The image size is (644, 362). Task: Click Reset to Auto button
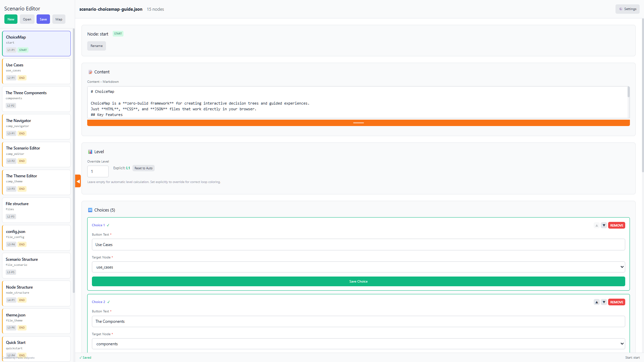(144, 168)
